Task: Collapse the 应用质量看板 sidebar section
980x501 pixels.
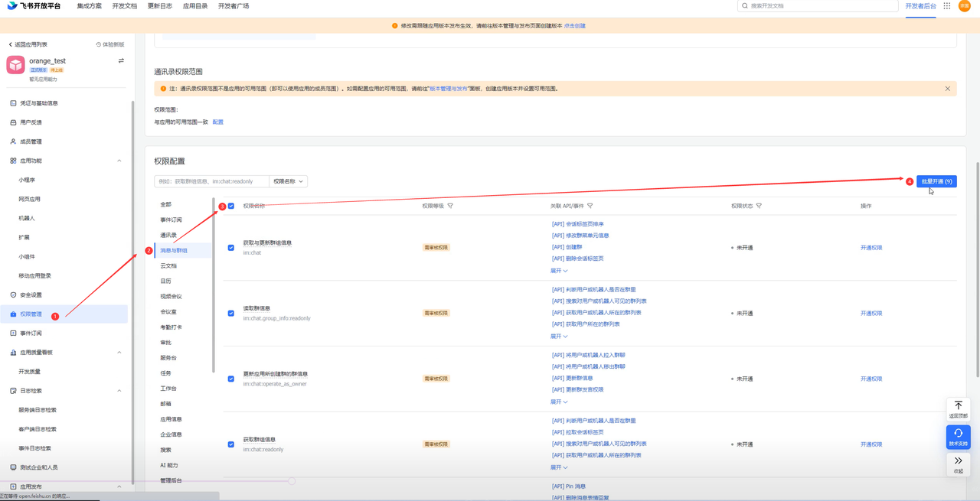Action: [119, 353]
